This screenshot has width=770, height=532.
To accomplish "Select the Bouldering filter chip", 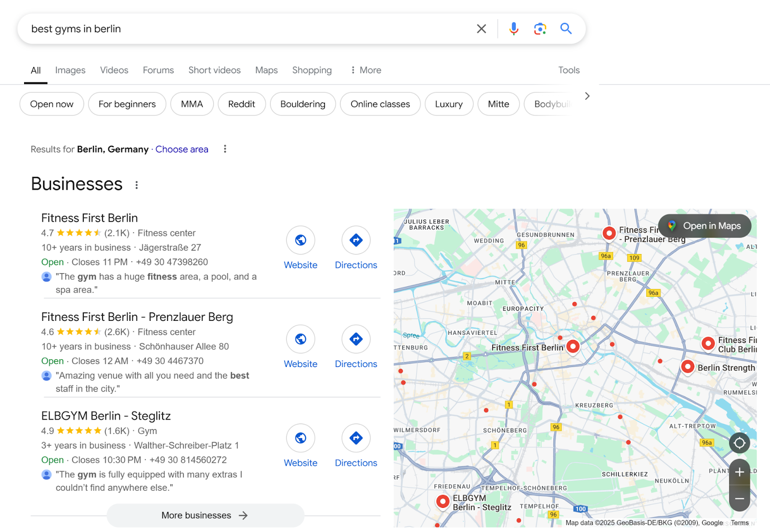I will pos(303,104).
